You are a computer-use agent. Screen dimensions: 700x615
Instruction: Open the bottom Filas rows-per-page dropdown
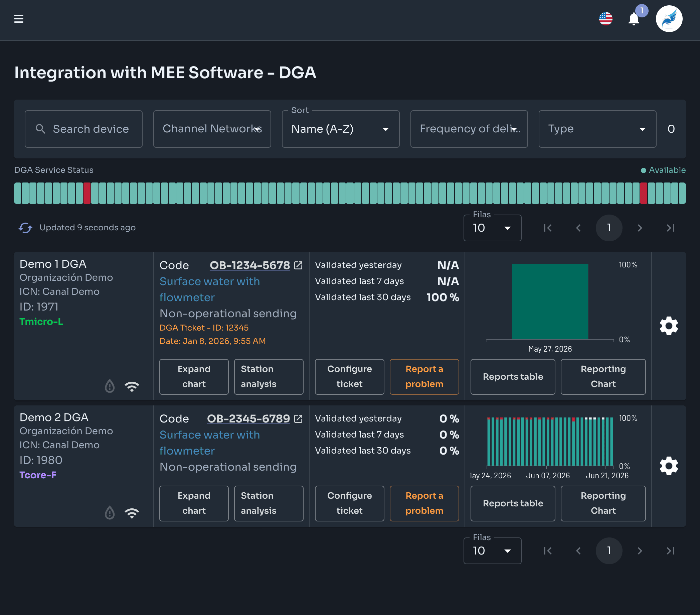point(492,551)
